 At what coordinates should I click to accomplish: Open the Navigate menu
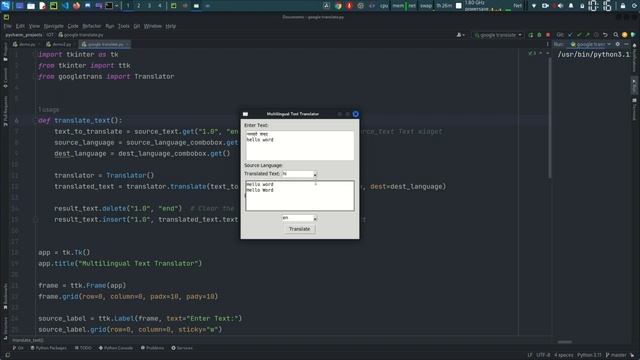(53, 26)
